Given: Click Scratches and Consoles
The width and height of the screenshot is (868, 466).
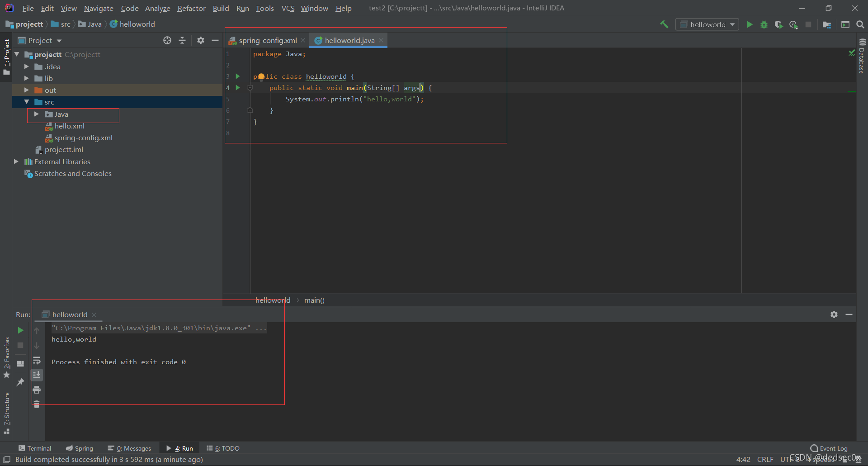Looking at the screenshot, I should point(73,173).
